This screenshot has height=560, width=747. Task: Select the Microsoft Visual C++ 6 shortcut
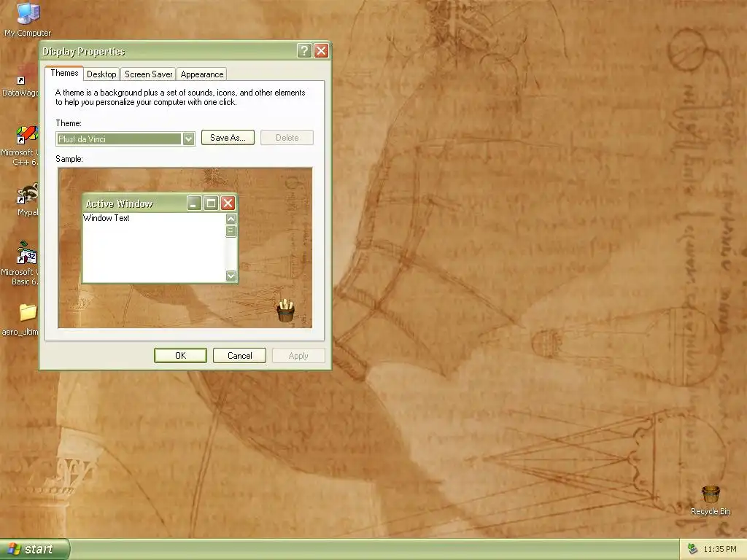(28, 135)
